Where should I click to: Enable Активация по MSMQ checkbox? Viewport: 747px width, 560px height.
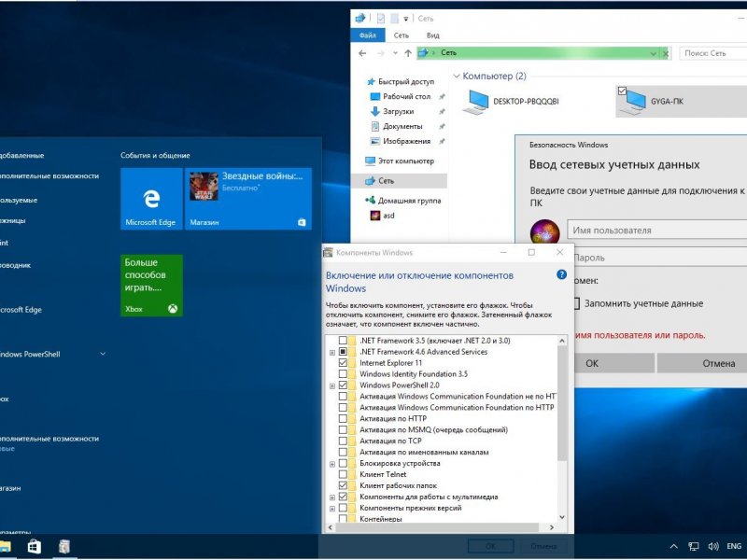343,429
